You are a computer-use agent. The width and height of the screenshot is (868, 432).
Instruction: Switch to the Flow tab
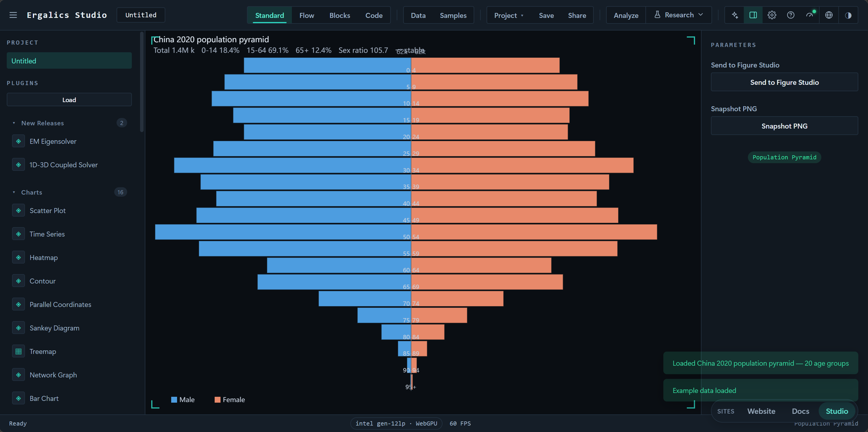click(x=307, y=15)
